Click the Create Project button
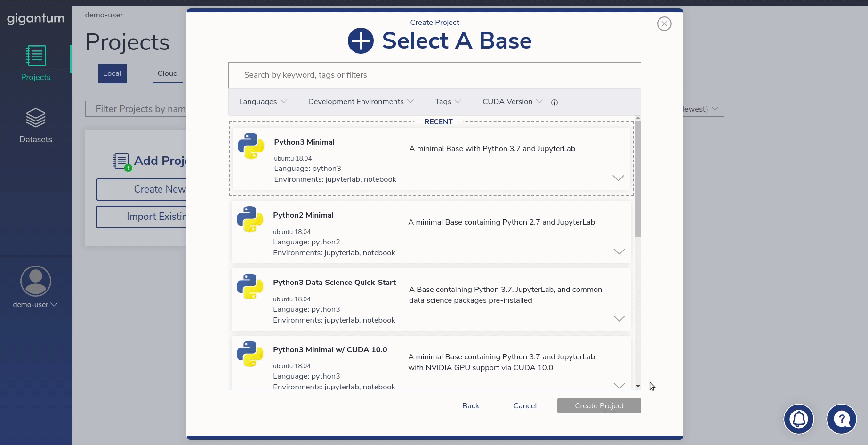 [x=599, y=406]
